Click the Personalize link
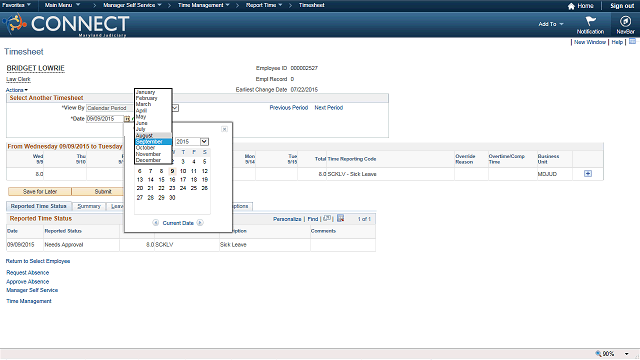 287,219
